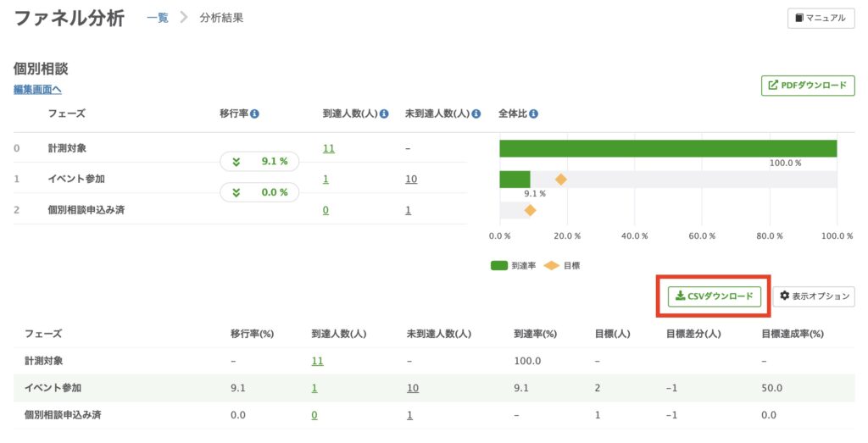868x443 pixels.
Task: Click info icon beside 到達人数(人) header
Action: coord(384,114)
